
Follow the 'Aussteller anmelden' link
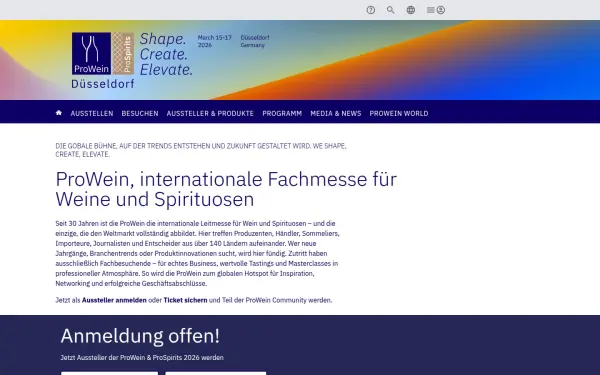coord(114,300)
